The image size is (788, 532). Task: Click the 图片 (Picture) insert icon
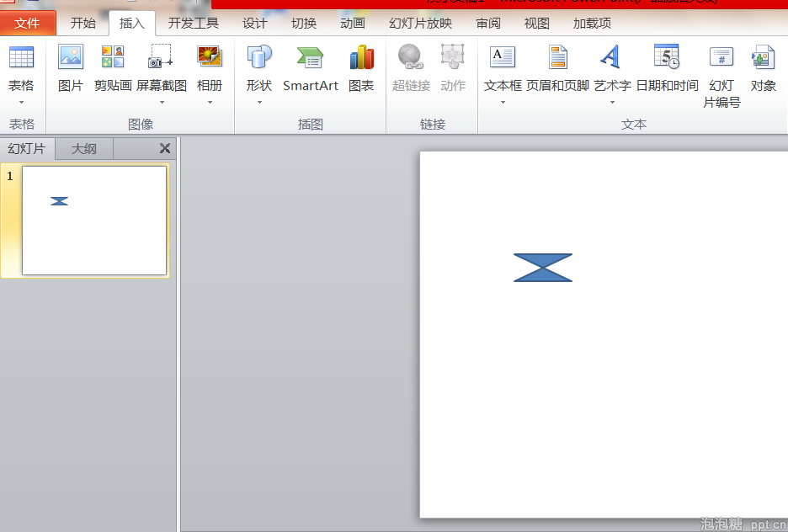pos(71,57)
